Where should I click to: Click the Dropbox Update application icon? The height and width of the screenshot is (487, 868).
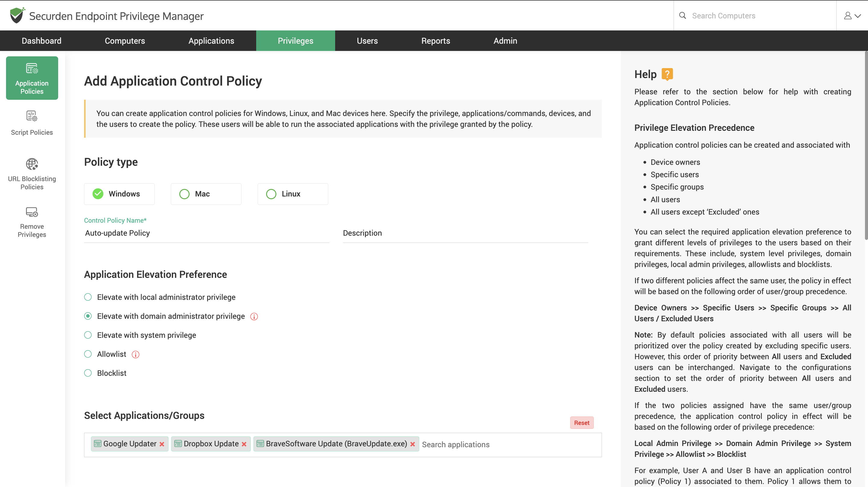[x=178, y=444]
